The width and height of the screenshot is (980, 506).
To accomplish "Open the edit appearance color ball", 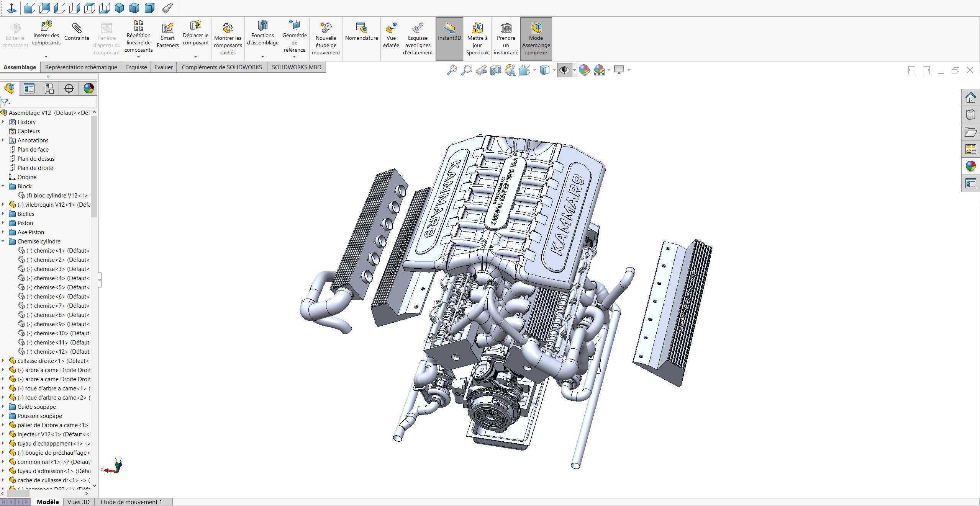I will 584,70.
